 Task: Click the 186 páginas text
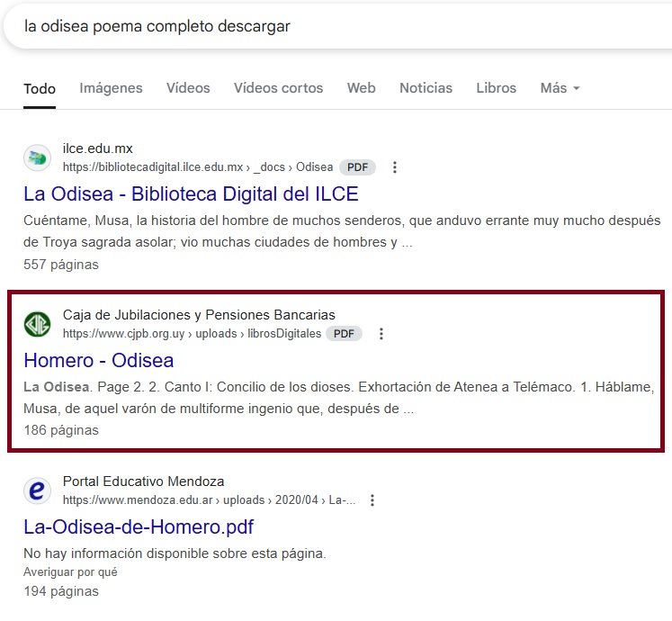click(61, 430)
